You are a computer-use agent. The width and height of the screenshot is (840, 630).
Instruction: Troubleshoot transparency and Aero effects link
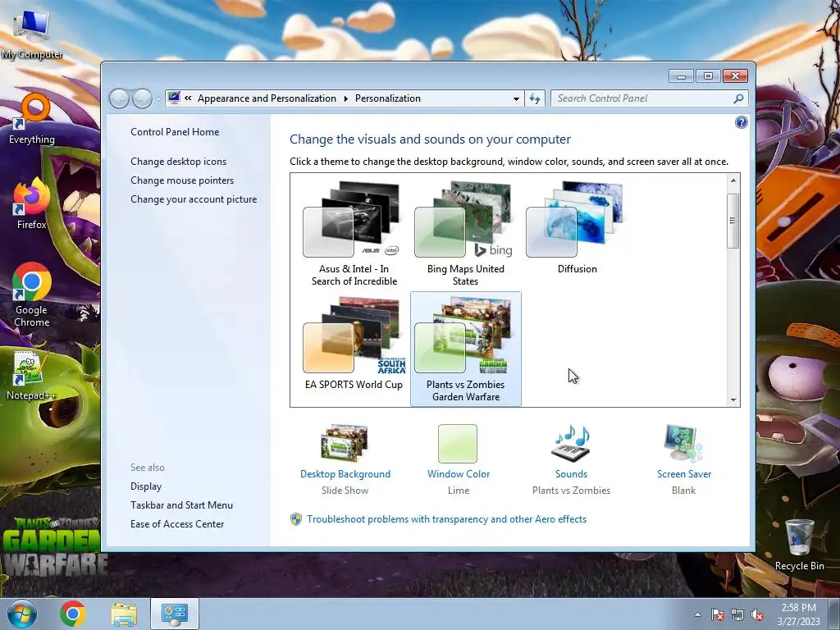pos(446,519)
